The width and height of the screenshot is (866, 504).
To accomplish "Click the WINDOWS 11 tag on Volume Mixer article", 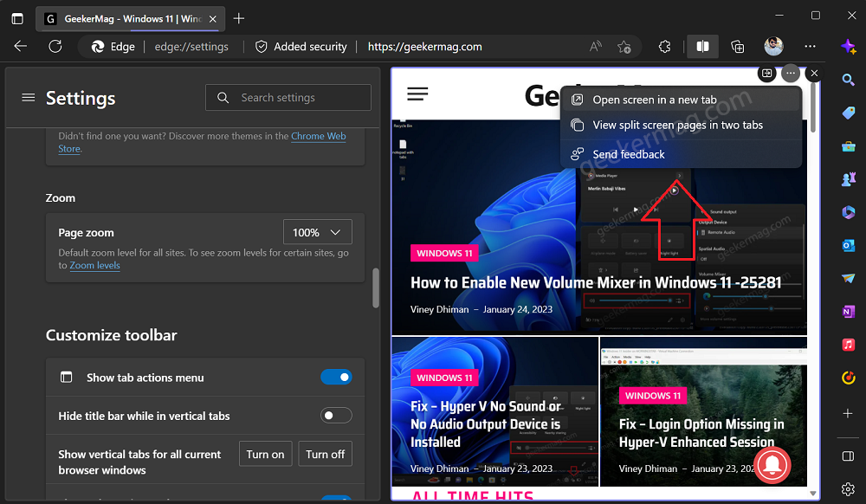I will pyautogui.click(x=444, y=254).
